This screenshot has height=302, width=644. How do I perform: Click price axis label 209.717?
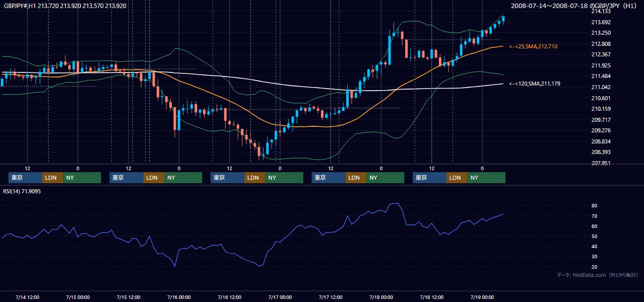tap(601, 120)
